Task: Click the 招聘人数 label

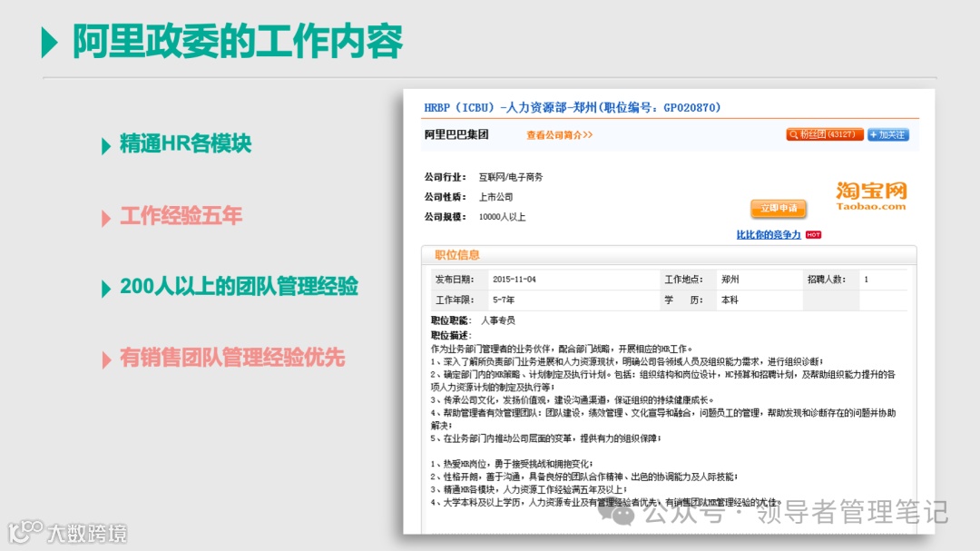Action: coord(827,280)
